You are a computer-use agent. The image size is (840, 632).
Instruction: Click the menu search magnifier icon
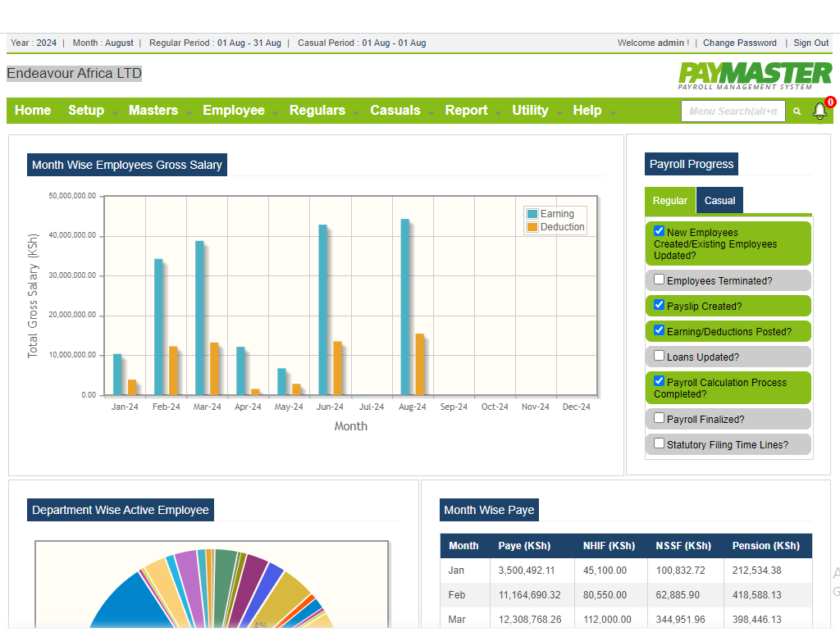pos(797,111)
